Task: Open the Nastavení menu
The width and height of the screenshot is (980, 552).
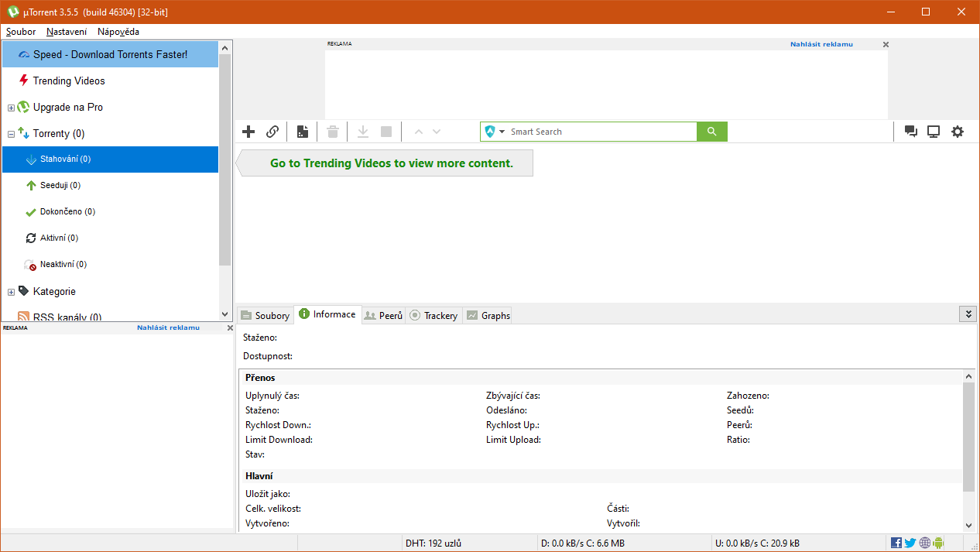Action: (x=67, y=32)
